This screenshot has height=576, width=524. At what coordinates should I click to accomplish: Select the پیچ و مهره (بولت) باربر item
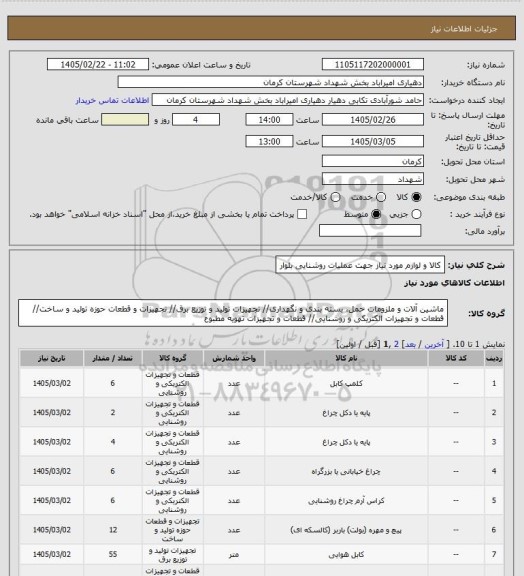346,530
